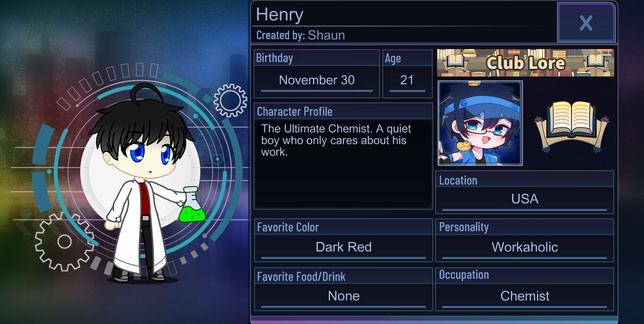This screenshot has width=644, height=324.
Task: Click the Workaholic personality field
Action: (524, 247)
